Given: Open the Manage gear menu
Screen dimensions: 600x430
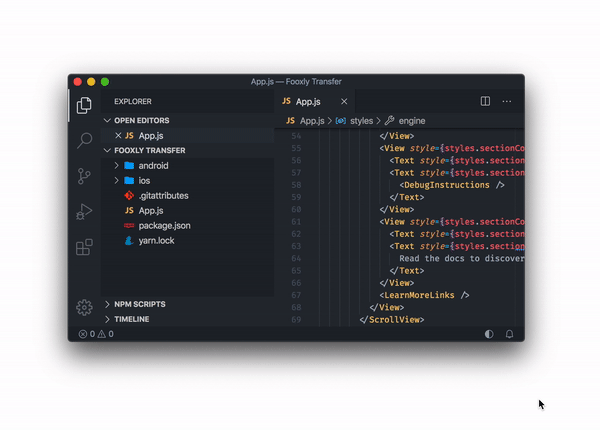Looking at the screenshot, I should coord(84,307).
